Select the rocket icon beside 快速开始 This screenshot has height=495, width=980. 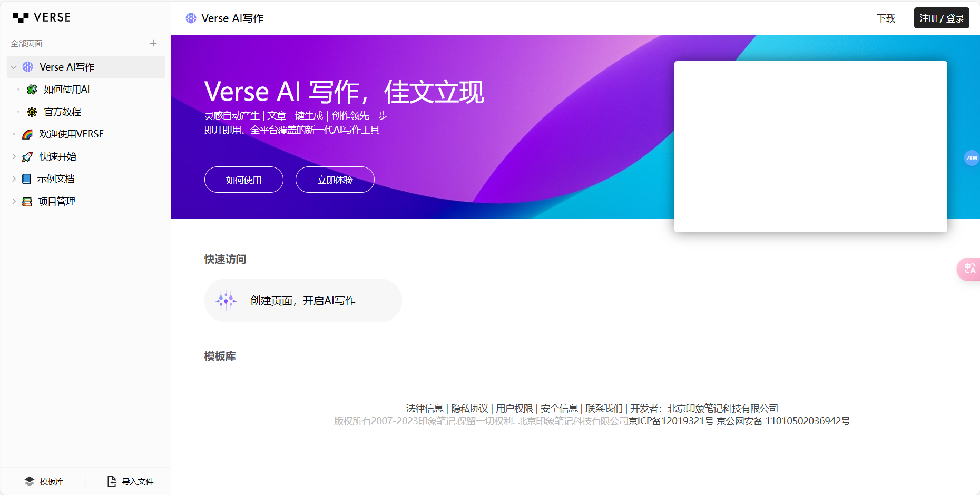(26, 156)
